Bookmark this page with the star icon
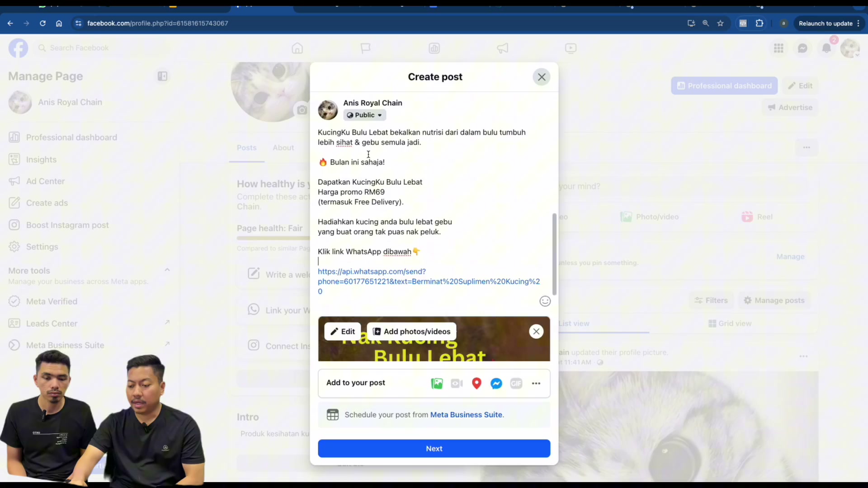The height and width of the screenshot is (488, 868). click(721, 23)
